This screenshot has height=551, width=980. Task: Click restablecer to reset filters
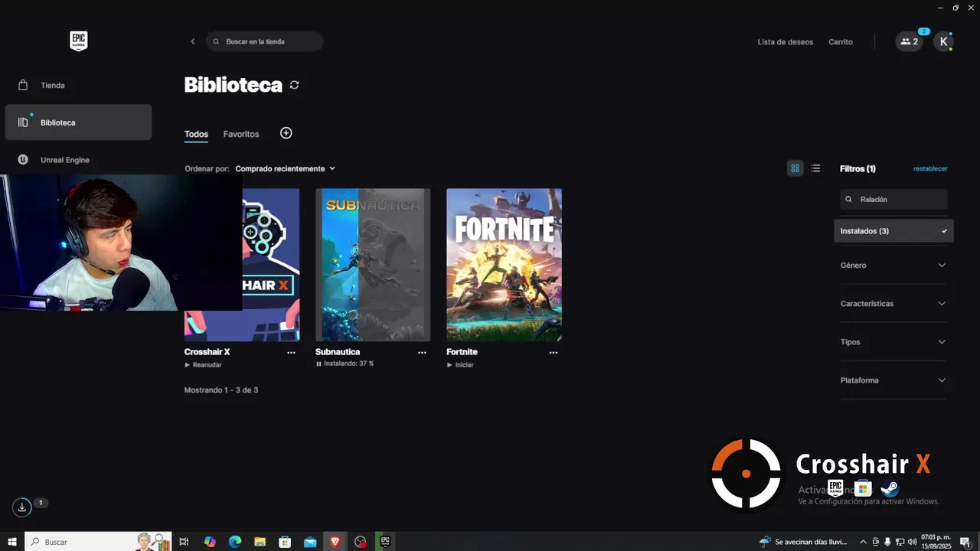(930, 168)
